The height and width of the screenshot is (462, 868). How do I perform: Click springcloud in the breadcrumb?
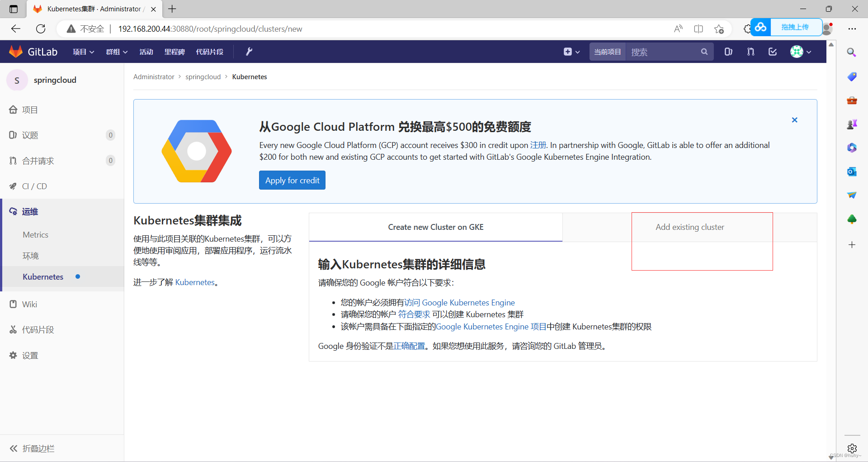point(203,77)
